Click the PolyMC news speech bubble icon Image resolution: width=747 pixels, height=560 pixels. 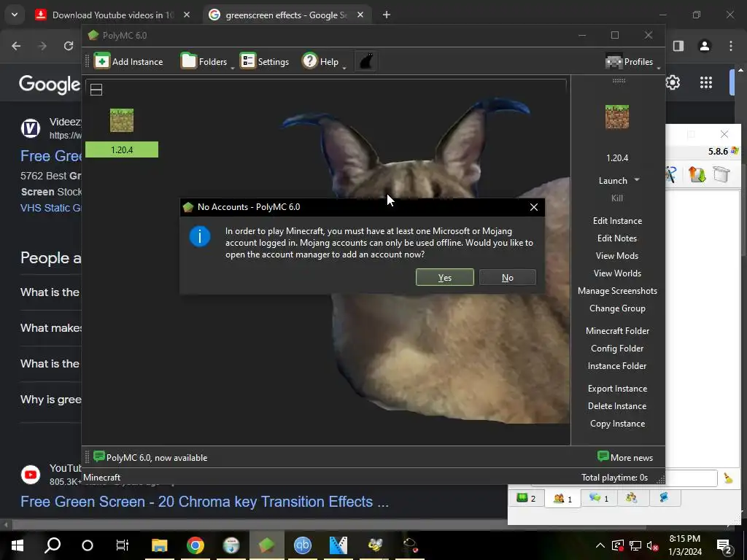coord(99,456)
